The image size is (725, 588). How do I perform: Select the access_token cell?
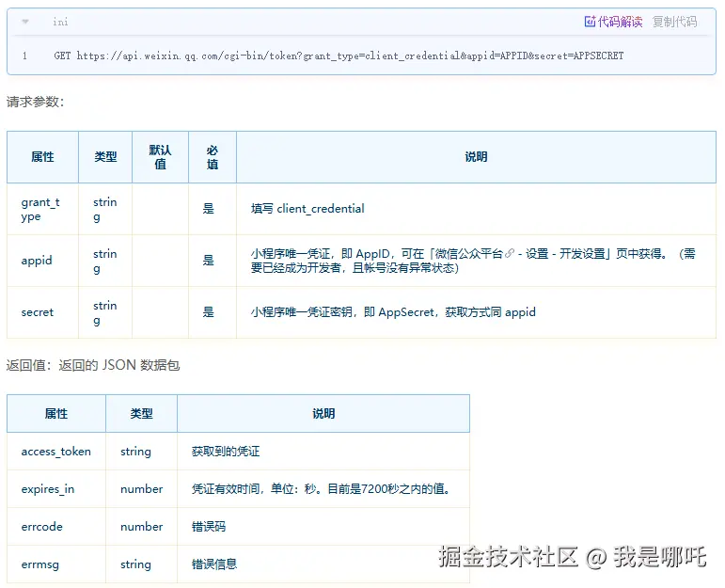coord(55,452)
